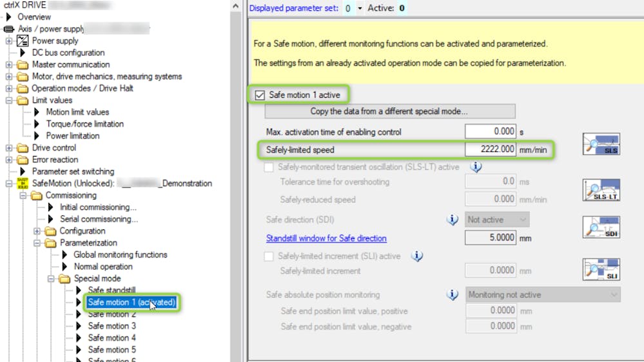Expand Motor, drive mechanics, measuring systems node
This screenshot has width=644, height=362.
pyautogui.click(x=8, y=77)
